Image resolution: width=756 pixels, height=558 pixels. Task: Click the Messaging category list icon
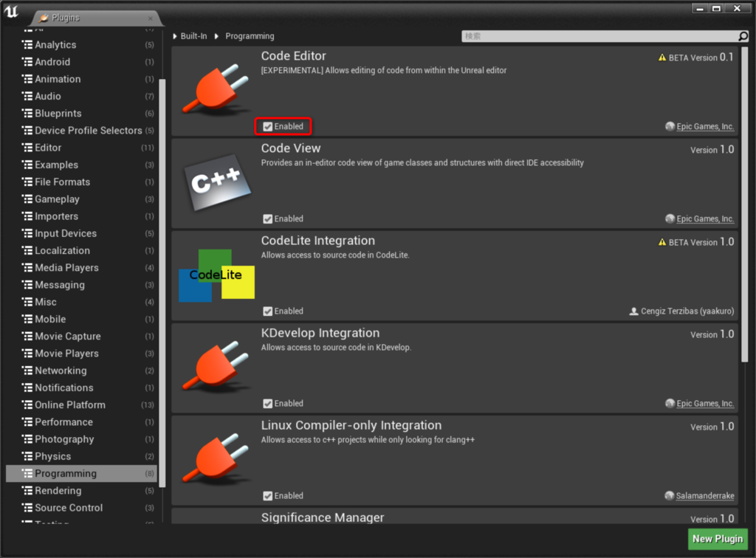point(27,285)
